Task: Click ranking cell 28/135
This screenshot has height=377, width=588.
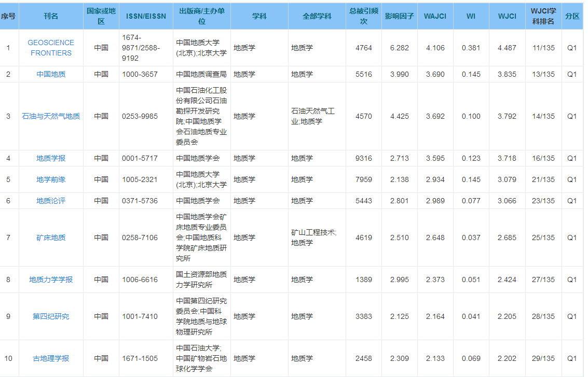Action: coord(543,316)
